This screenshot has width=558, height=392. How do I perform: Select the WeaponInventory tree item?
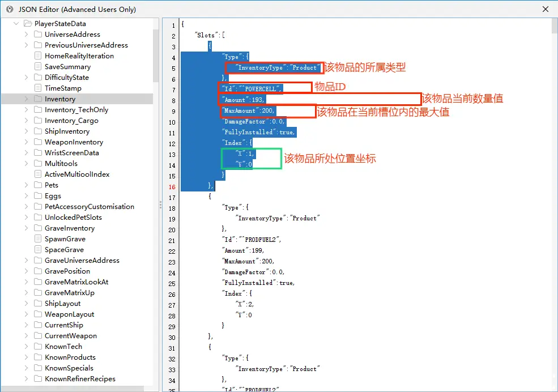tap(74, 142)
